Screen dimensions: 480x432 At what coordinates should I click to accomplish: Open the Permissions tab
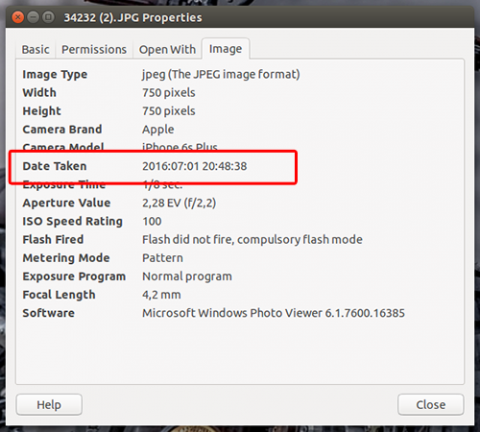[94, 49]
